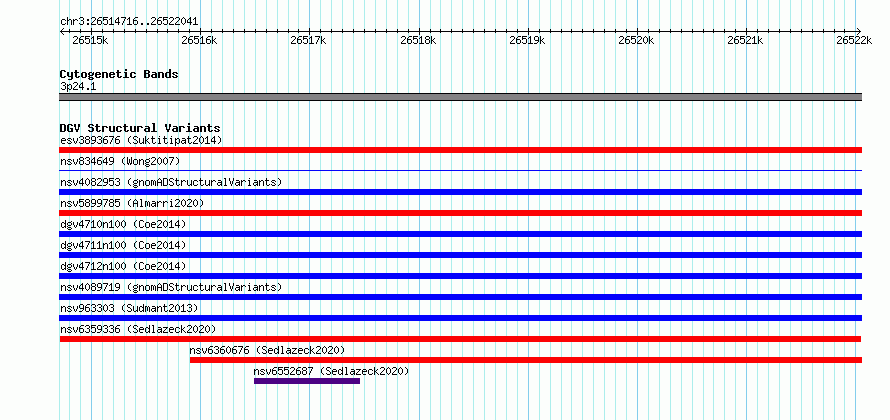
Task: Click the 26518k ruler tick label
Action: coord(418,40)
